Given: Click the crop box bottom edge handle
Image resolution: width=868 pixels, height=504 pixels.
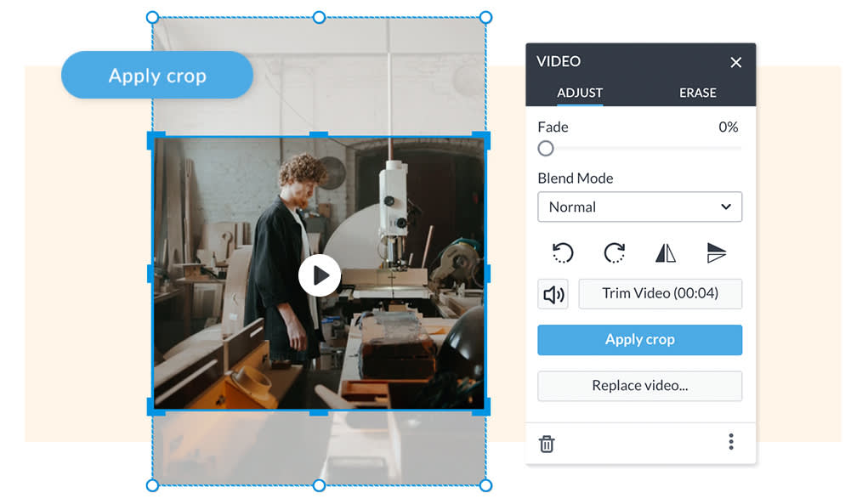Looking at the screenshot, I should pyautogui.click(x=319, y=413).
